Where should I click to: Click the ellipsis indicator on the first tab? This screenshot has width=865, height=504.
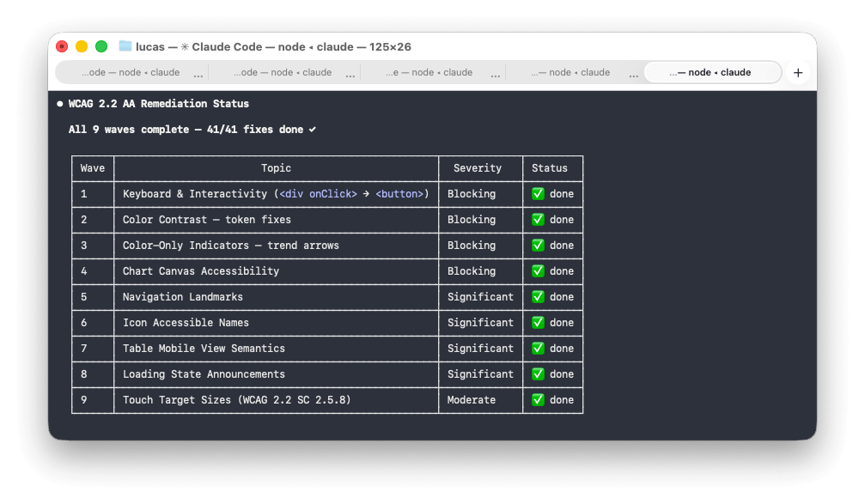[198, 75]
